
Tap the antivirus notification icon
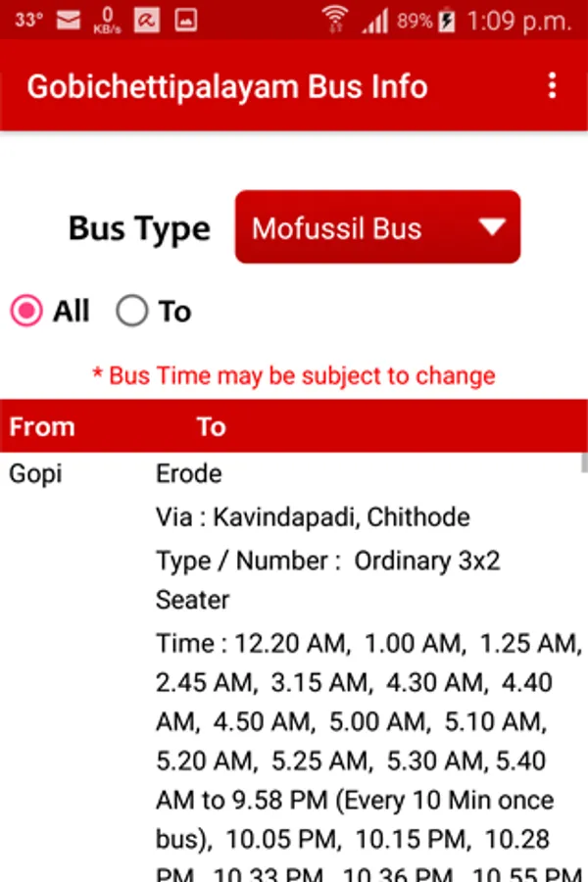(x=146, y=21)
